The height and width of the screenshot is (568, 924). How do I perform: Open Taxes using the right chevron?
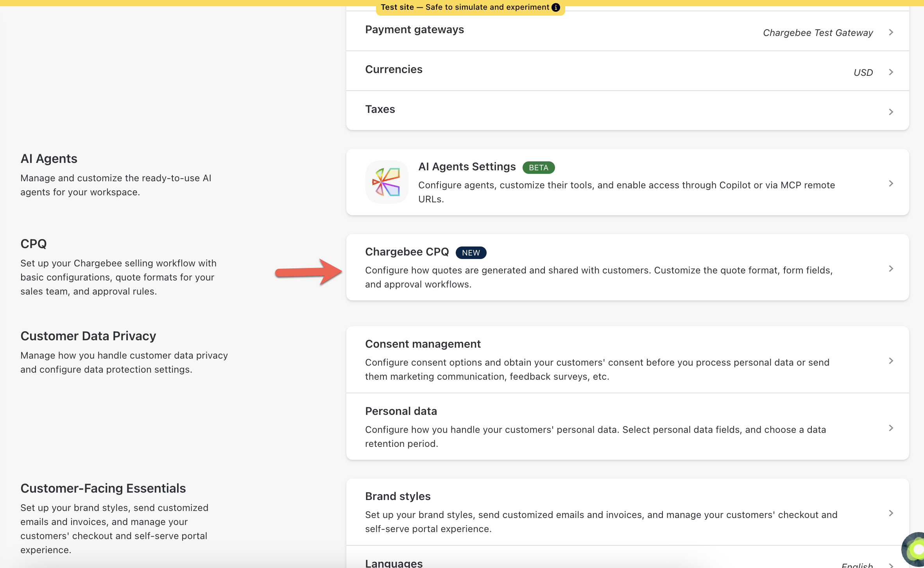click(x=891, y=112)
